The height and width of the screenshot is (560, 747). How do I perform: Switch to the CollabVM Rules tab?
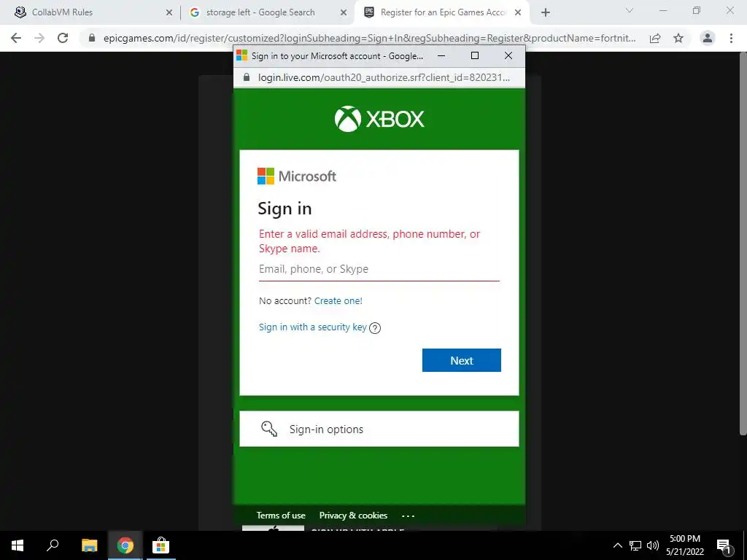(x=90, y=12)
